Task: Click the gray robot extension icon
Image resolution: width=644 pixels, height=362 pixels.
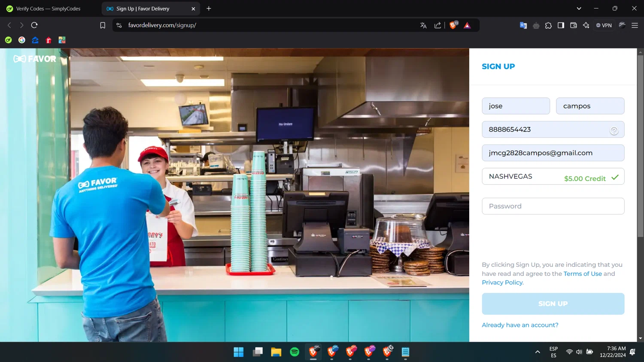Action: 536,25
